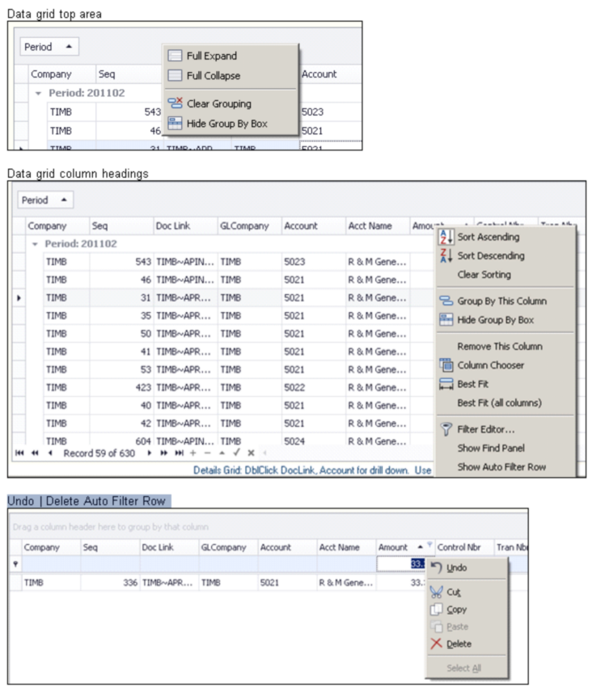Click Acct Name header in middle grid
The width and height of the screenshot is (609, 700).
(x=378, y=226)
